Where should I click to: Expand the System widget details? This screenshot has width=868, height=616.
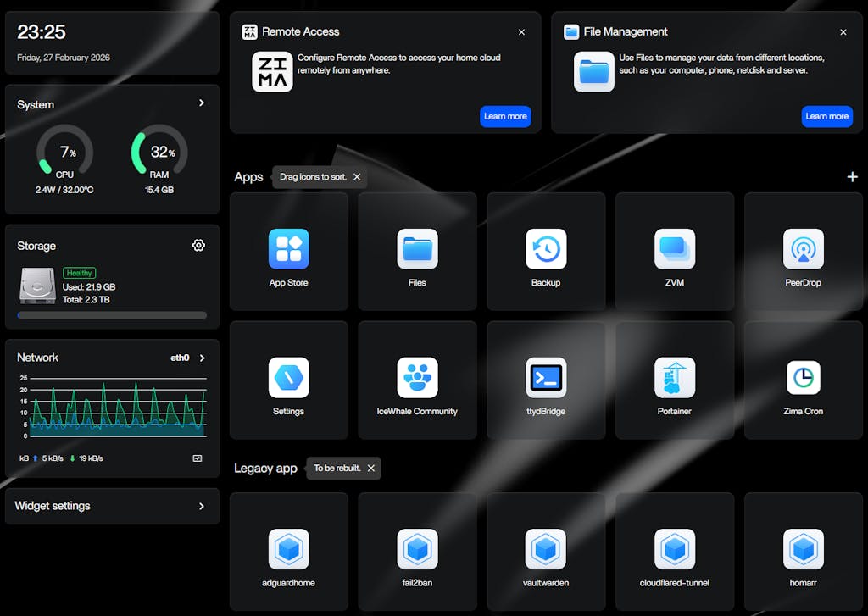pyautogui.click(x=202, y=103)
